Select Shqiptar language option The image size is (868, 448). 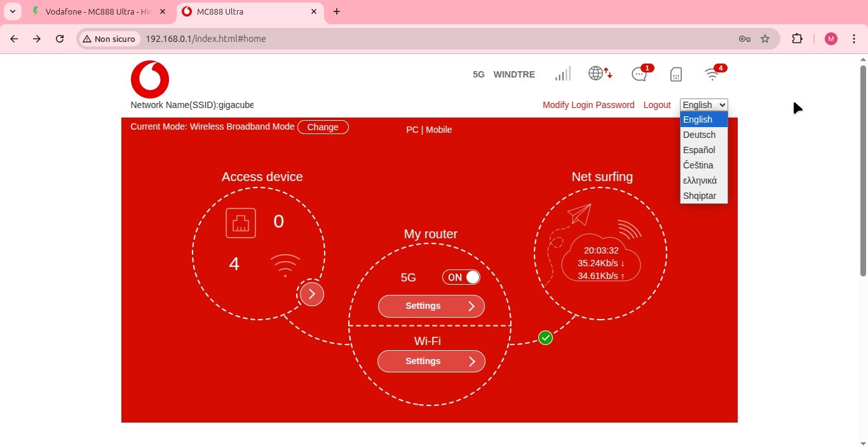point(704,196)
